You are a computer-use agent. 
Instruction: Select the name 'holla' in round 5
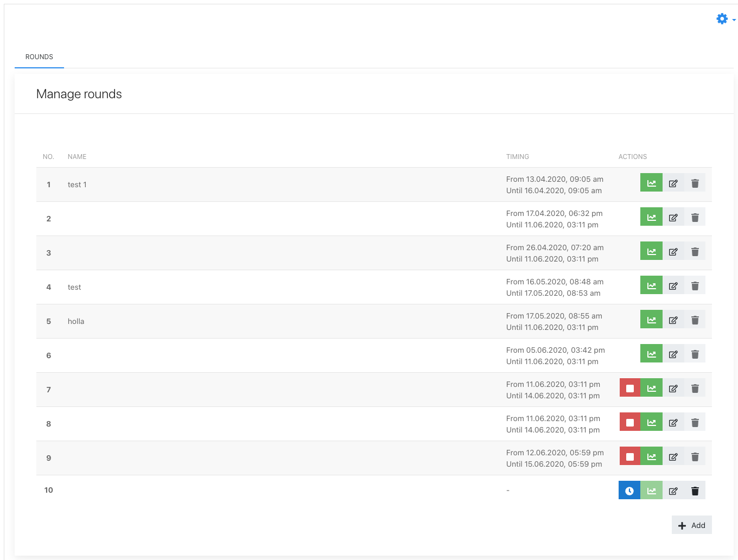coord(76,321)
